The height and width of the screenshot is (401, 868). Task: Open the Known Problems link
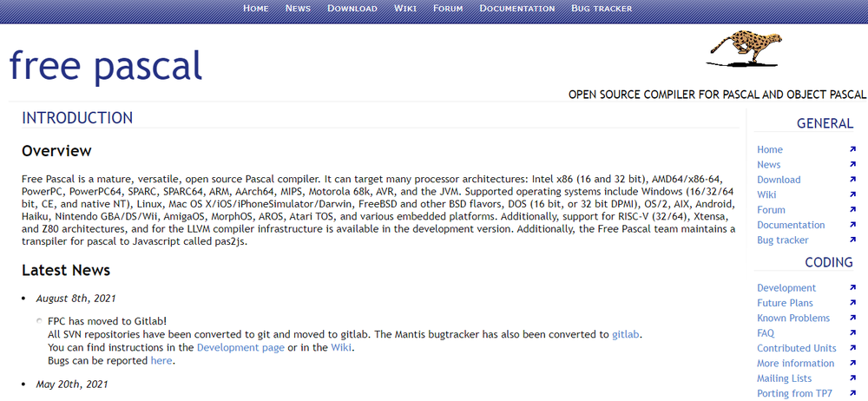tap(793, 318)
